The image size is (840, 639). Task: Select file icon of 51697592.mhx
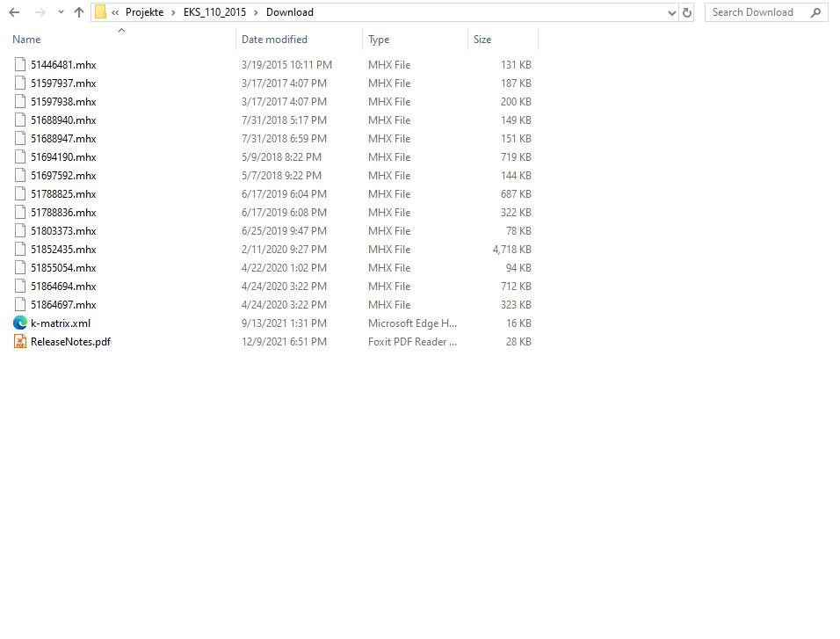tap(20, 175)
